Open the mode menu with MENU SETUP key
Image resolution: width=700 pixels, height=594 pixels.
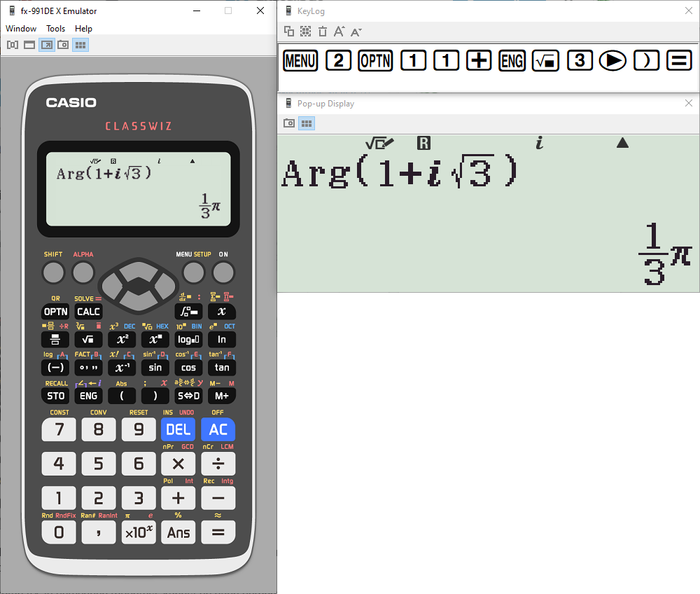point(193,272)
